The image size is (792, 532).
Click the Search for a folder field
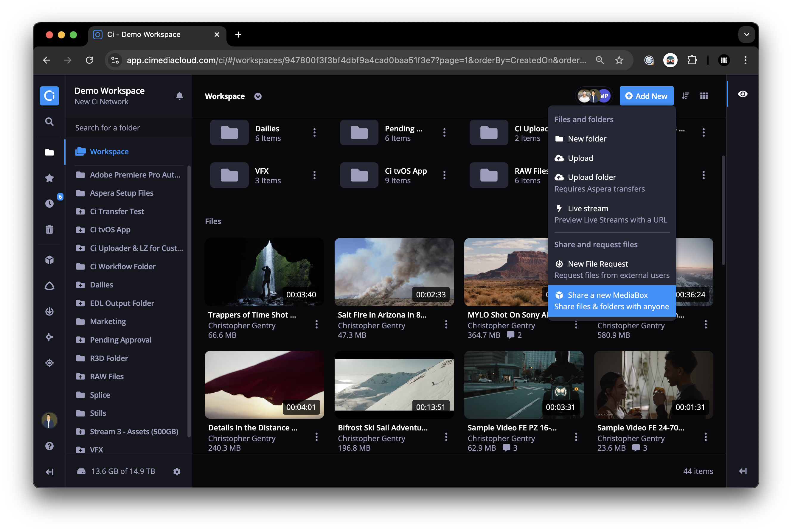point(129,128)
